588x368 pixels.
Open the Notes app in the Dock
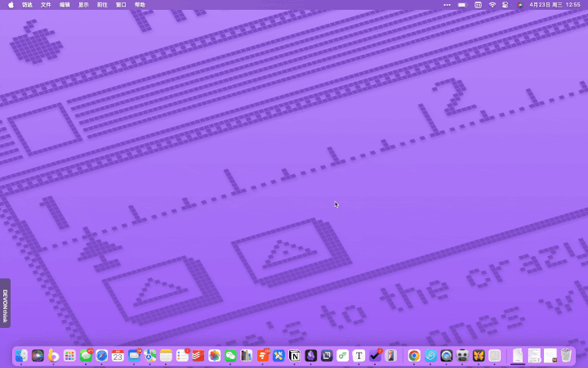pos(166,356)
